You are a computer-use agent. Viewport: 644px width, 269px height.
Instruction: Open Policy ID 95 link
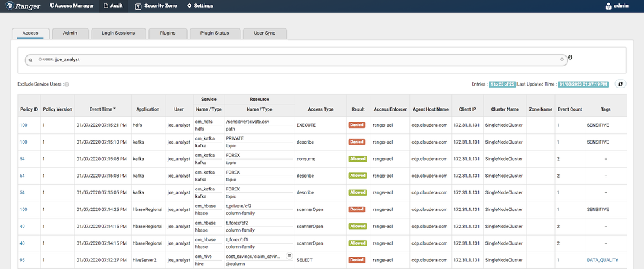pos(21,260)
